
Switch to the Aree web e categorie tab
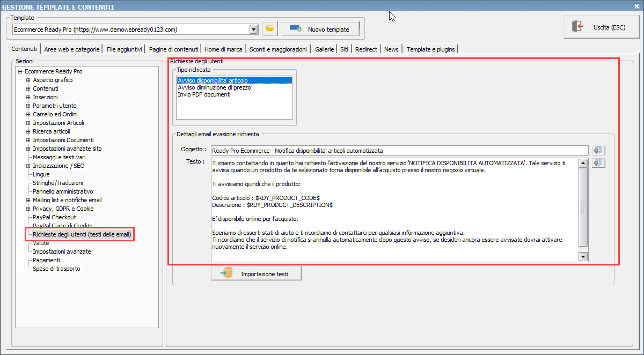[x=72, y=49]
